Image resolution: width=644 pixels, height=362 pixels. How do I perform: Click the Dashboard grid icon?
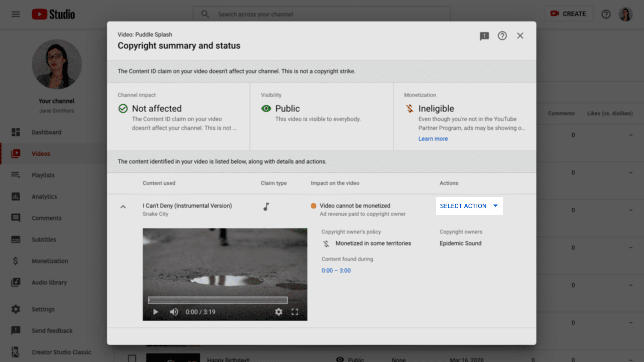pos(16,132)
